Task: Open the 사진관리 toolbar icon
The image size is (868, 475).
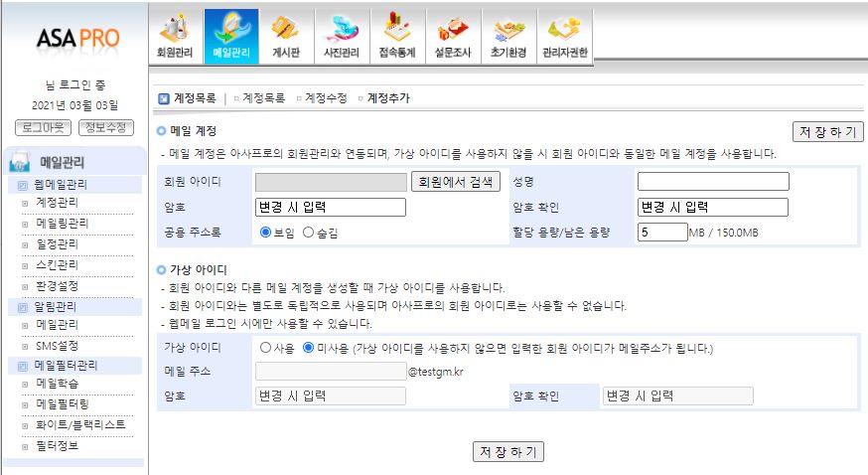Action: tap(342, 37)
